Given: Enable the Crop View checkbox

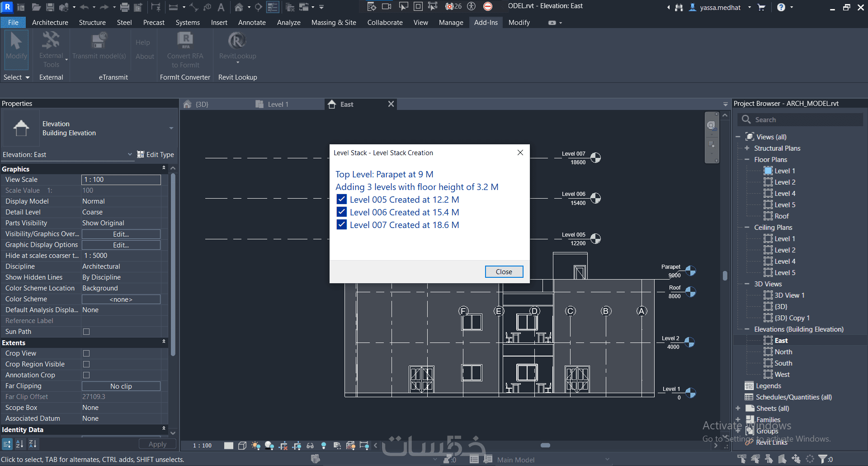Looking at the screenshot, I should click(x=86, y=353).
